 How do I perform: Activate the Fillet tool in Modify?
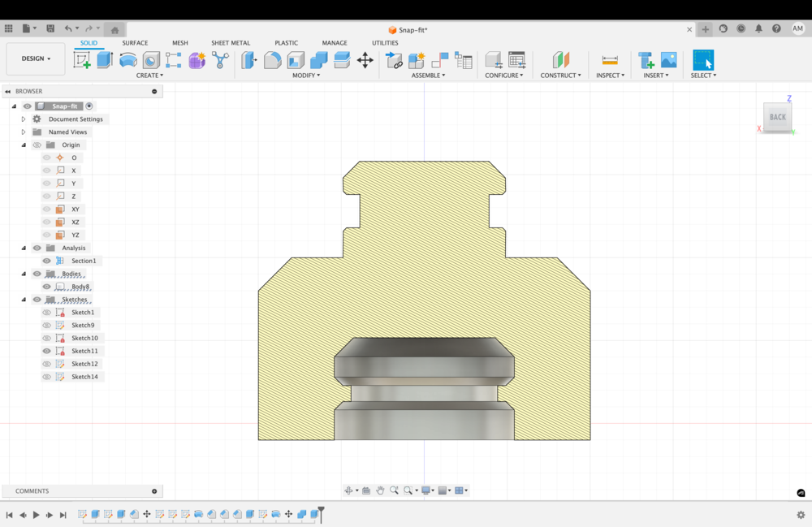pyautogui.click(x=273, y=60)
